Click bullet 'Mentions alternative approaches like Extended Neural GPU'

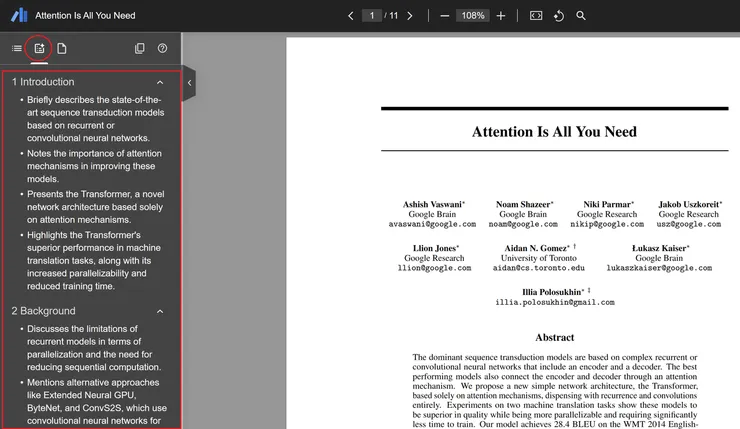(x=97, y=402)
